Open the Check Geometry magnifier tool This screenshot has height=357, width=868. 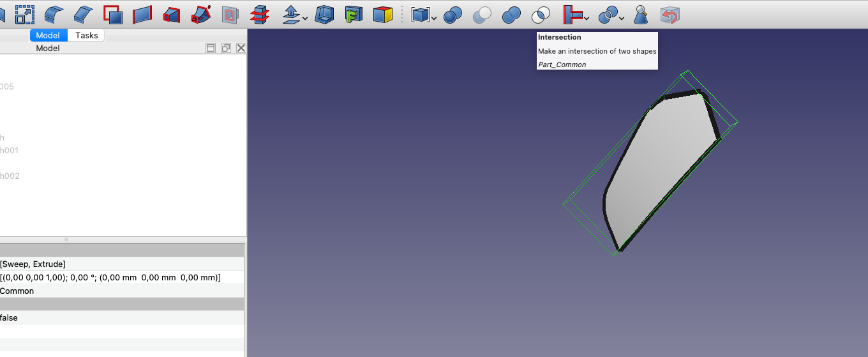pos(641,14)
